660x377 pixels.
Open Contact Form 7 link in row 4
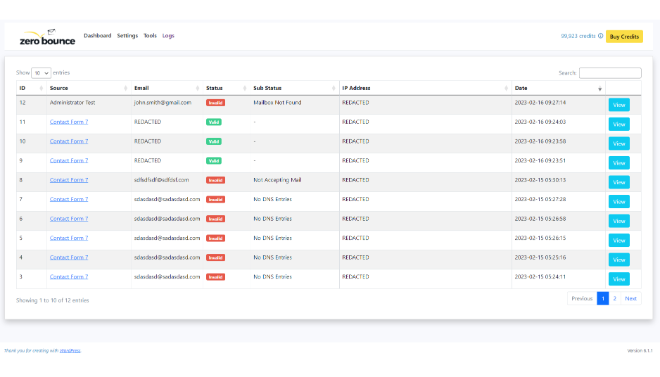tap(69, 258)
